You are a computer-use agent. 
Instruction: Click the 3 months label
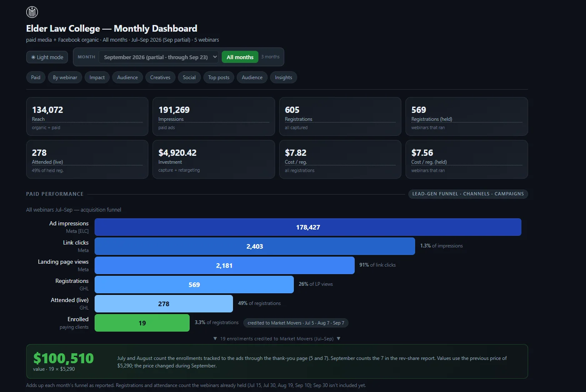(x=270, y=57)
